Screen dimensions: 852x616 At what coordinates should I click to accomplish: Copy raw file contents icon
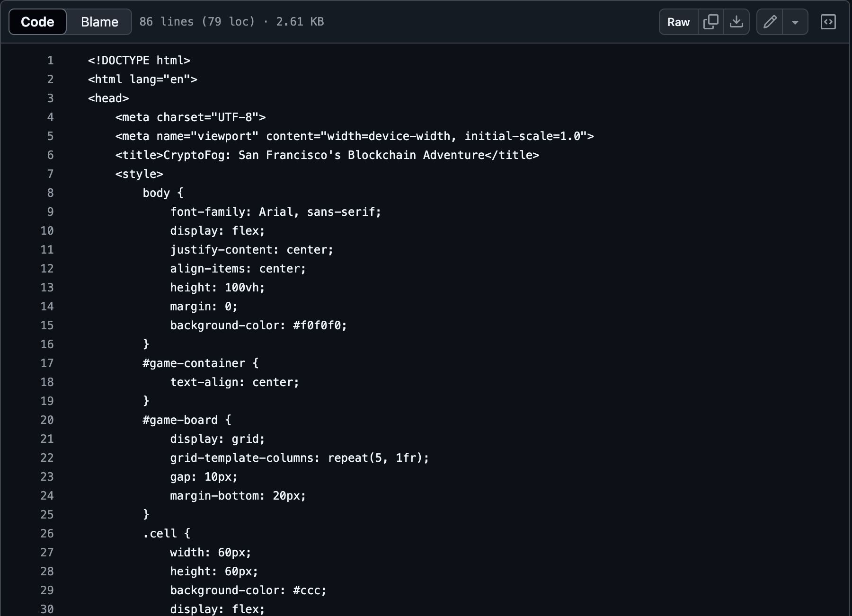pyautogui.click(x=710, y=22)
